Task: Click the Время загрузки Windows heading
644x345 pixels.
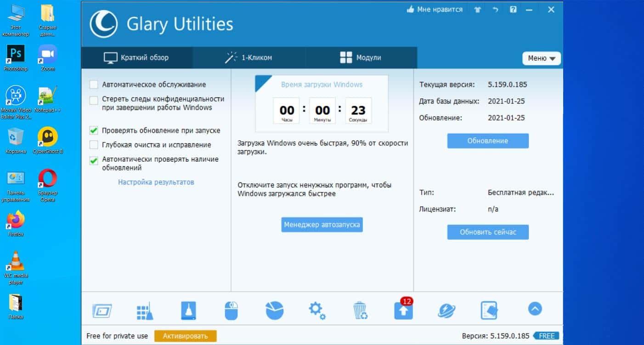Action: coord(322,85)
